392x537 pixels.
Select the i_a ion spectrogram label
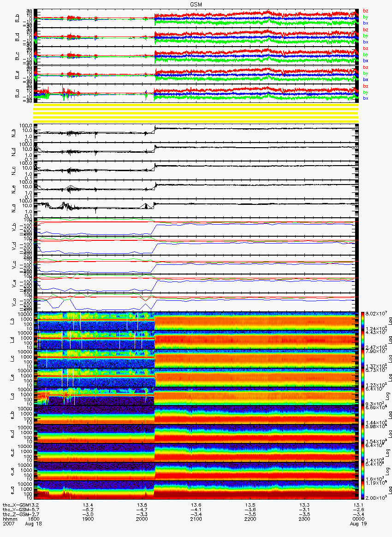pos(12,397)
